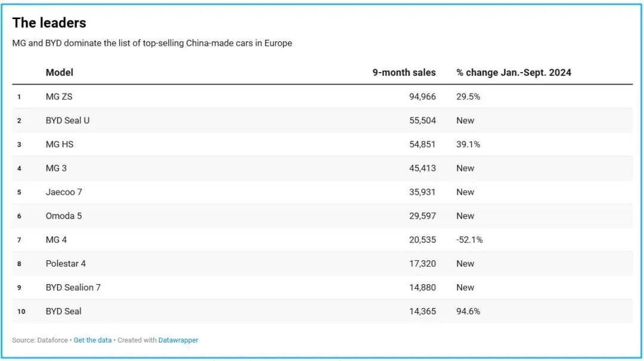Click the -52.1% change value

point(469,239)
